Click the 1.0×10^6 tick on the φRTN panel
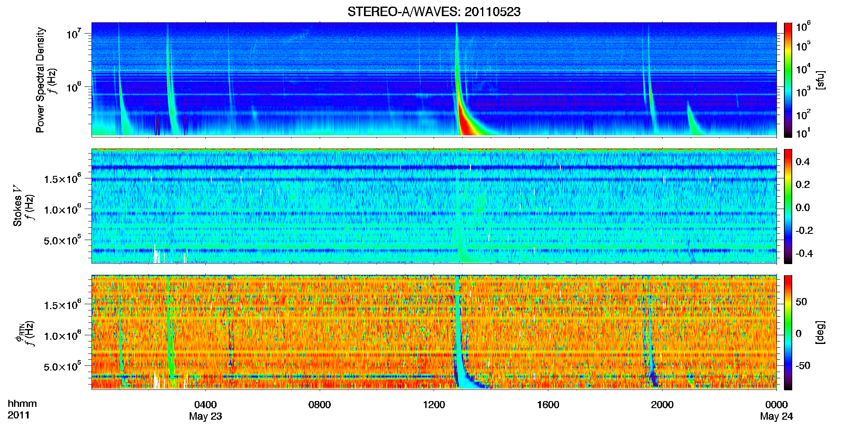 63,336
